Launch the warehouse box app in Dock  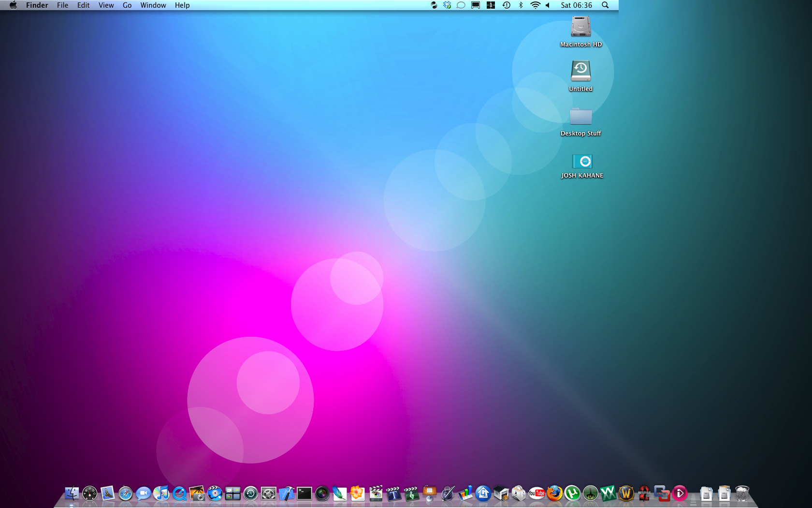click(501, 493)
